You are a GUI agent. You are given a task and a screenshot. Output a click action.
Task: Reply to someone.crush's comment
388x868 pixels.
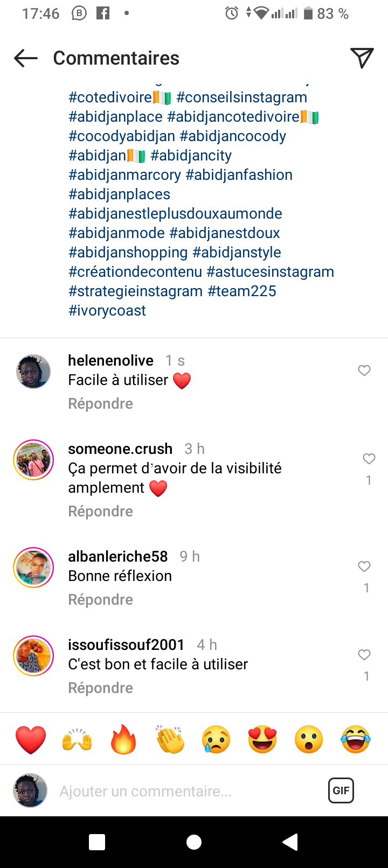tap(100, 511)
